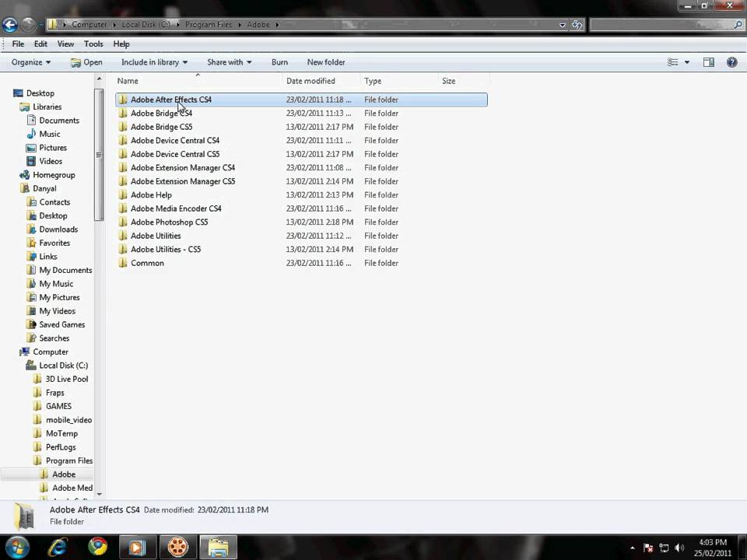Image resolution: width=747 pixels, height=560 pixels.
Task: Click the Pictures library icon
Action: (31, 148)
